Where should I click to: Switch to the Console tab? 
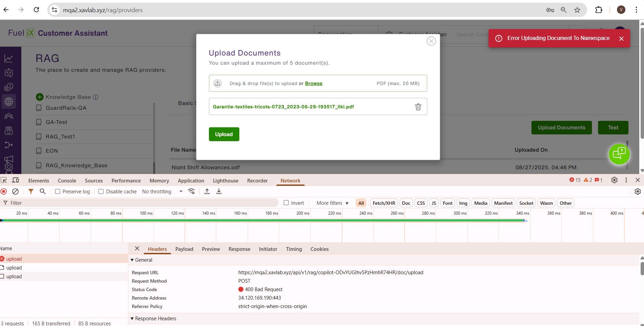coord(67,181)
